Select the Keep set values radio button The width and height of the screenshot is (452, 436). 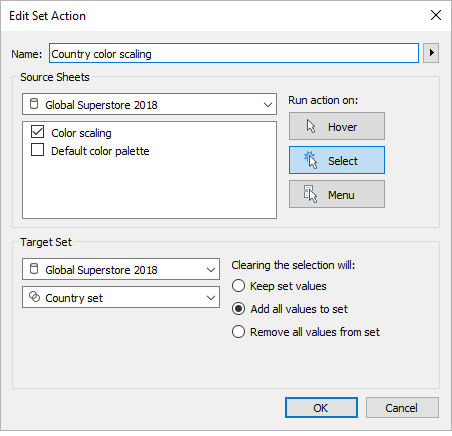click(238, 286)
